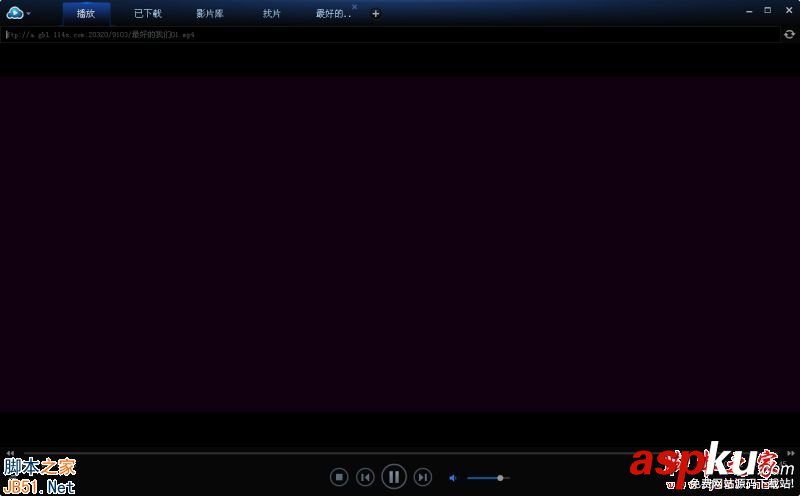Pause the playing video
Image resolution: width=800 pixels, height=496 pixels.
pos(394,477)
